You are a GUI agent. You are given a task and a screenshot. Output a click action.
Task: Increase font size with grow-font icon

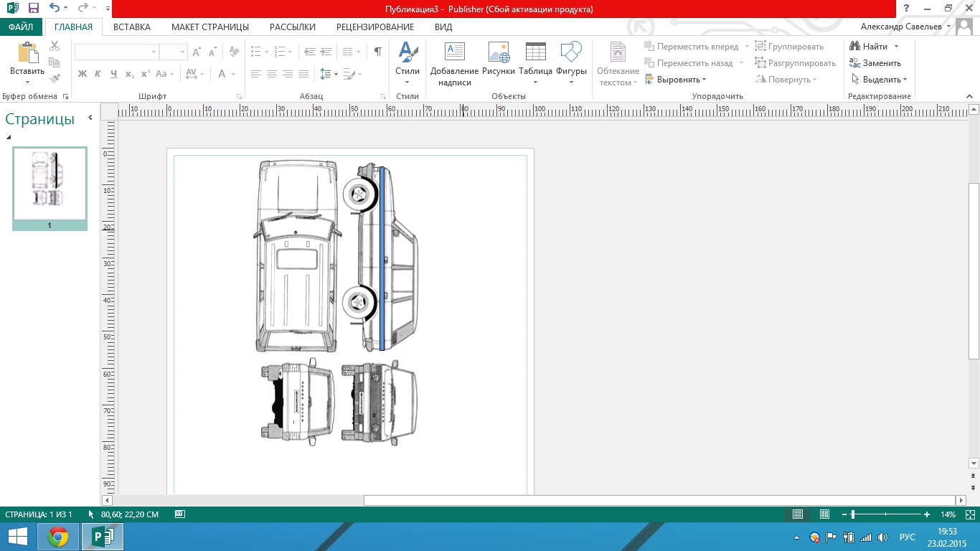pyautogui.click(x=197, y=52)
